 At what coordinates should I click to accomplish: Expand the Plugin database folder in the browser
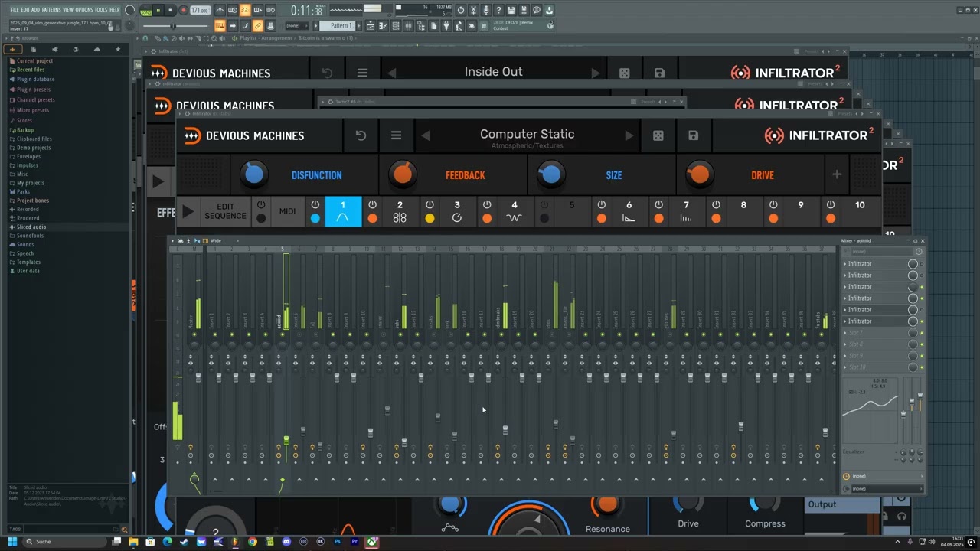tap(35, 79)
